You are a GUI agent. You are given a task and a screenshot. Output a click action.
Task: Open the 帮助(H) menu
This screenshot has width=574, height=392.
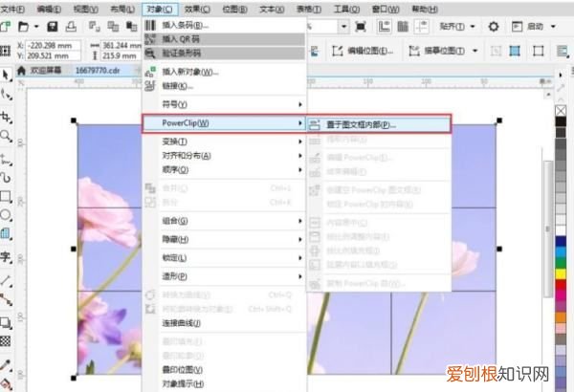click(425, 10)
